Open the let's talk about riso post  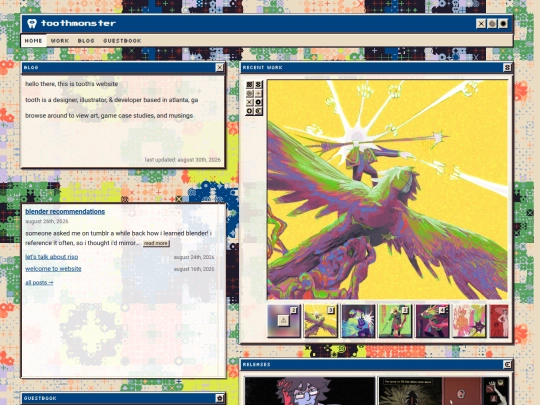(52, 257)
